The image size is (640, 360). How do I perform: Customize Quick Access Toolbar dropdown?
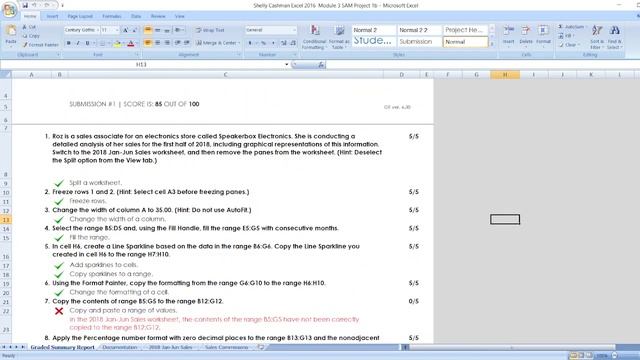(62, 6)
